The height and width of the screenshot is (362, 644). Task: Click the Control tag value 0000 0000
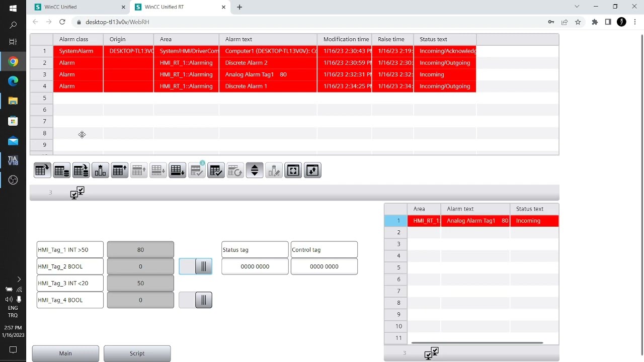(x=324, y=266)
